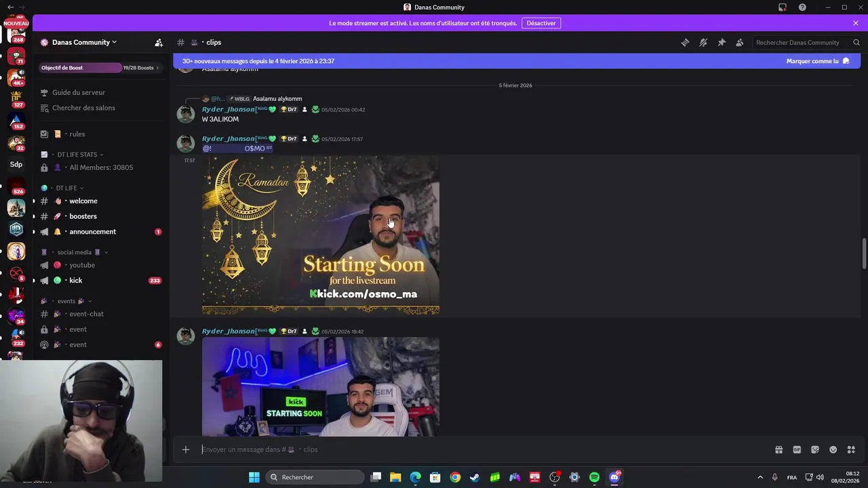Collapse the DT LIFE STATS category
Viewport: 868px width, 488px height.
[x=79, y=155]
